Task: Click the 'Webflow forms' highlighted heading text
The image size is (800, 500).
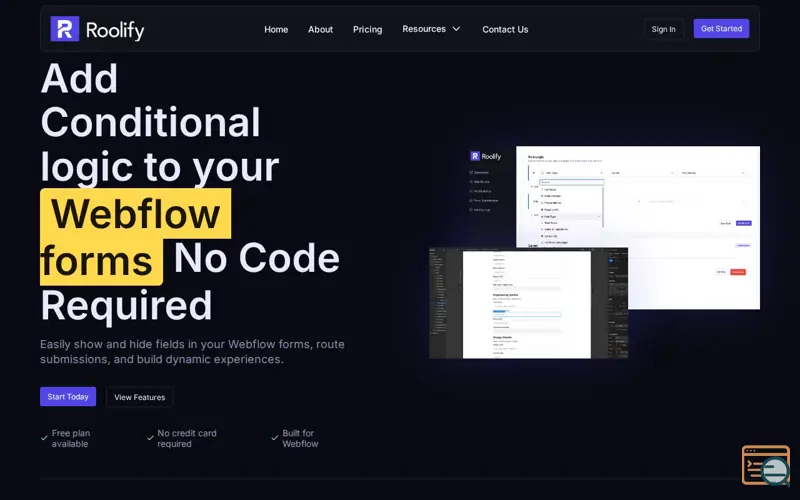Action: click(135, 237)
